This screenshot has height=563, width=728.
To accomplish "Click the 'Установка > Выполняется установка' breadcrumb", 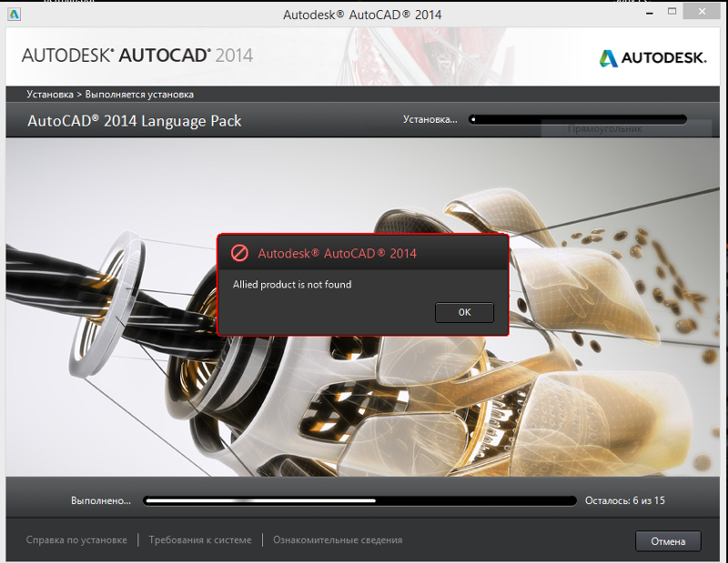I will (x=110, y=95).
